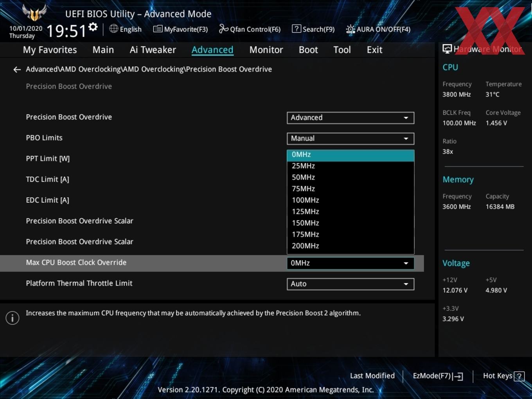Click the 10/01/2020 date text

[x=26, y=29]
